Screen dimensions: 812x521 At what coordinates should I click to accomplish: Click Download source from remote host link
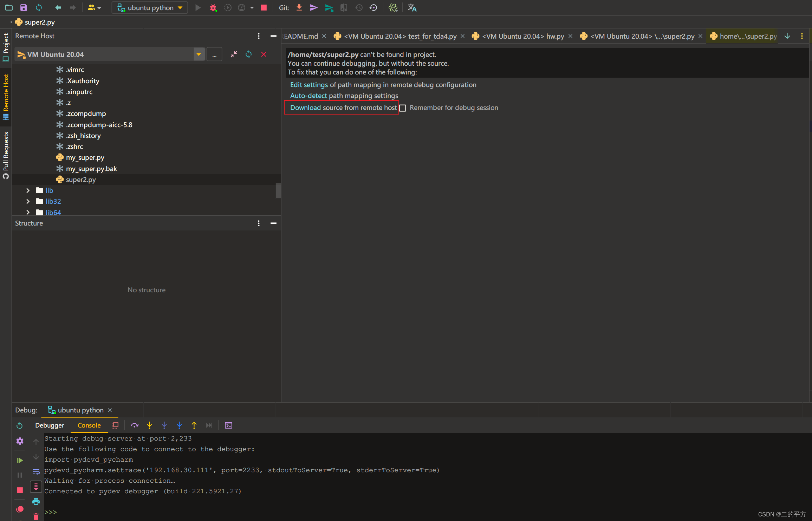[305, 108]
